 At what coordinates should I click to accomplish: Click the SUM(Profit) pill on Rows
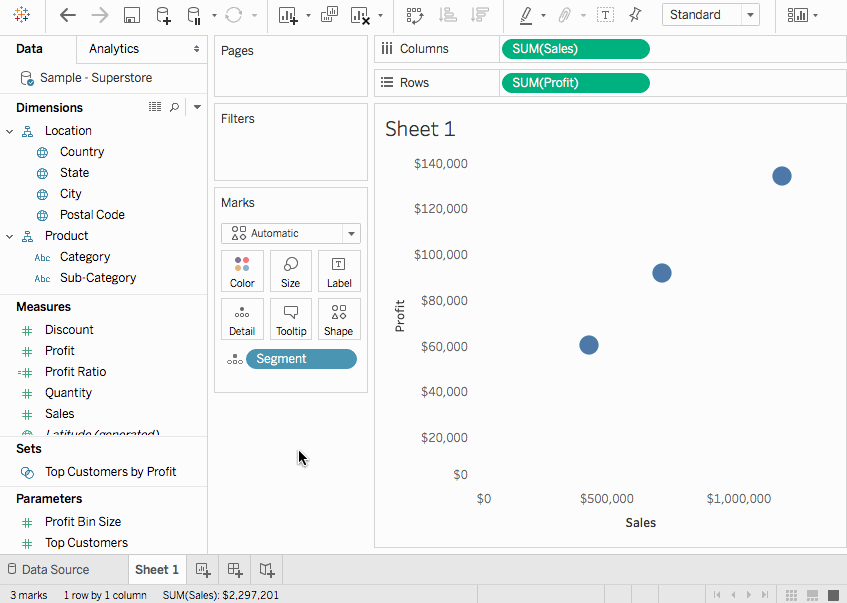coord(575,82)
